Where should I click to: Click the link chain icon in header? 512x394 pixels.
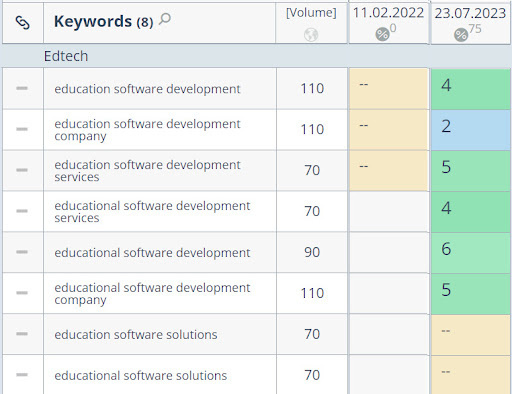(x=22, y=23)
